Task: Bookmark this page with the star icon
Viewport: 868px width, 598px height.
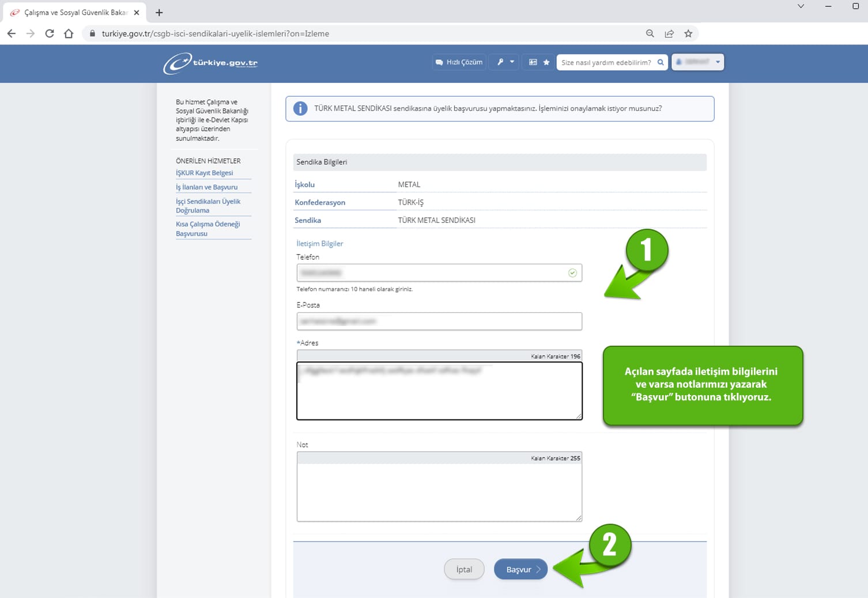Action: point(688,33)
